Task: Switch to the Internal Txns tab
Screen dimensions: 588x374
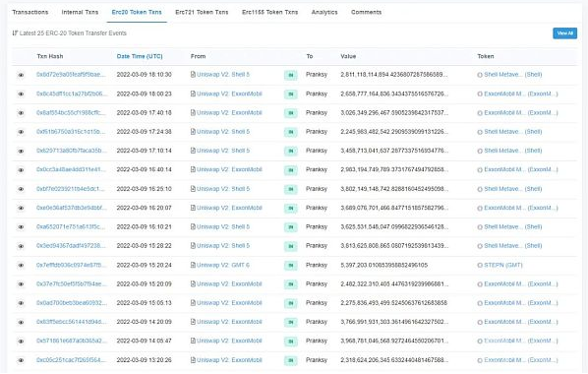Action: click(80, 12)
